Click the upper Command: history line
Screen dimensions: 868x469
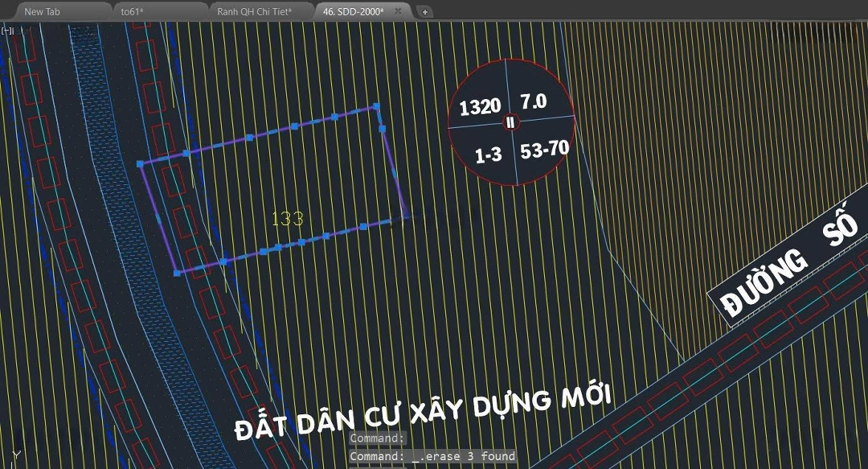[x=377, y=438]
